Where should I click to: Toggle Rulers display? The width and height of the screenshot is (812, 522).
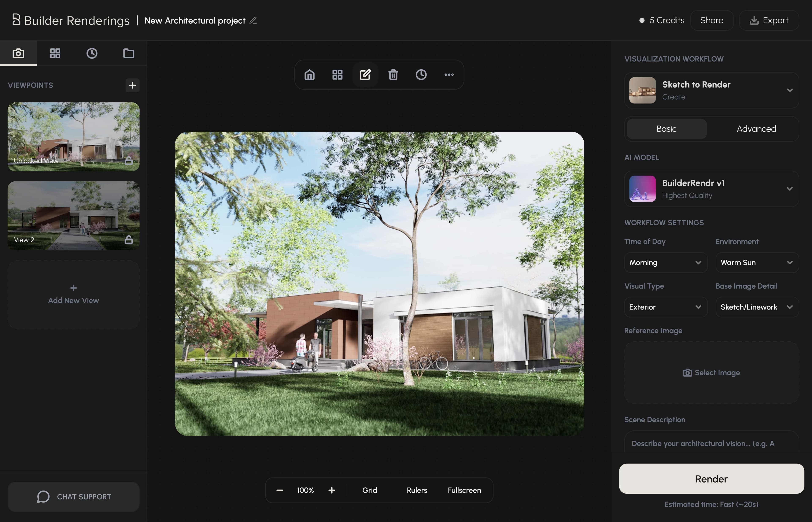click(417, 490)
